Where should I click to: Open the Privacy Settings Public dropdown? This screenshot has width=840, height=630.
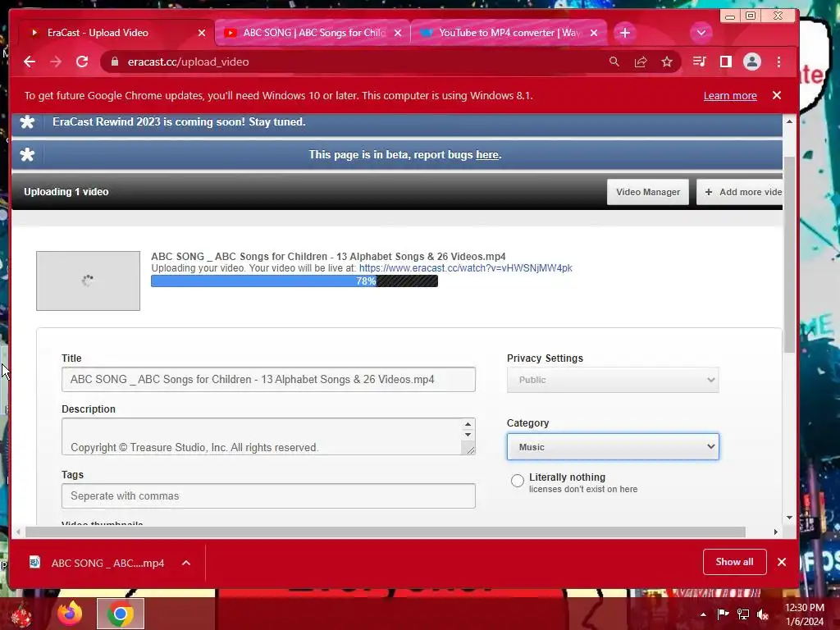613,380
